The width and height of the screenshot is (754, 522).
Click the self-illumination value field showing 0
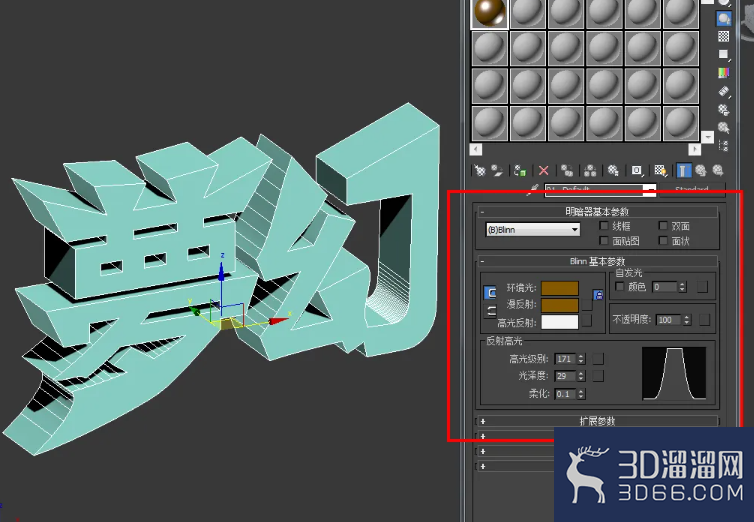click(665, 287)
